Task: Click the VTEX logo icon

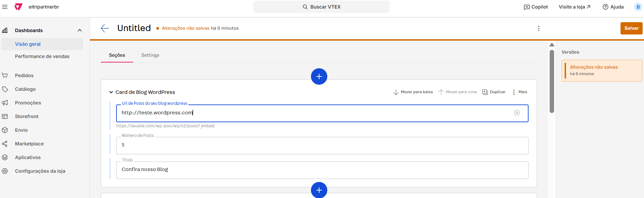Action: tap(18, 7)
